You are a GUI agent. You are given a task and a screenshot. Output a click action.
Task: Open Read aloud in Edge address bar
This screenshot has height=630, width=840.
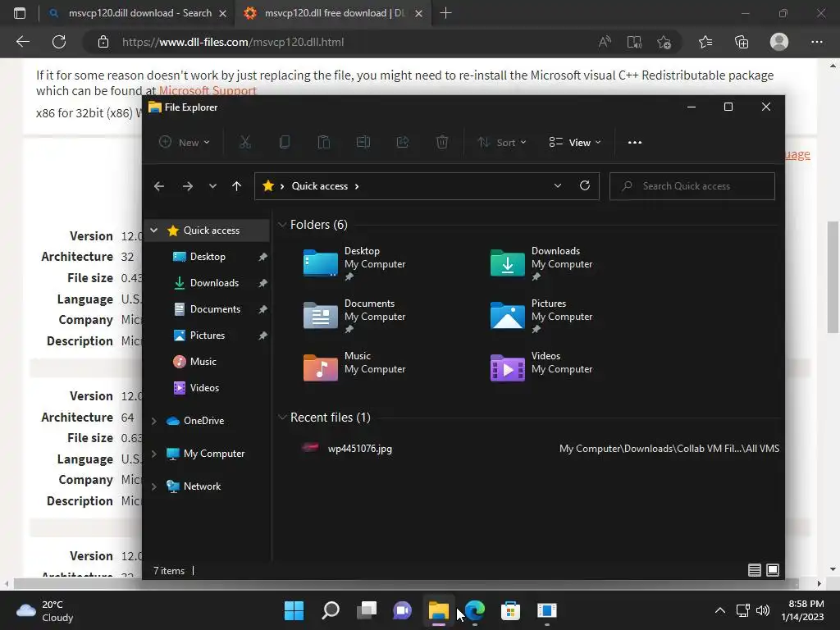(605, 42)
